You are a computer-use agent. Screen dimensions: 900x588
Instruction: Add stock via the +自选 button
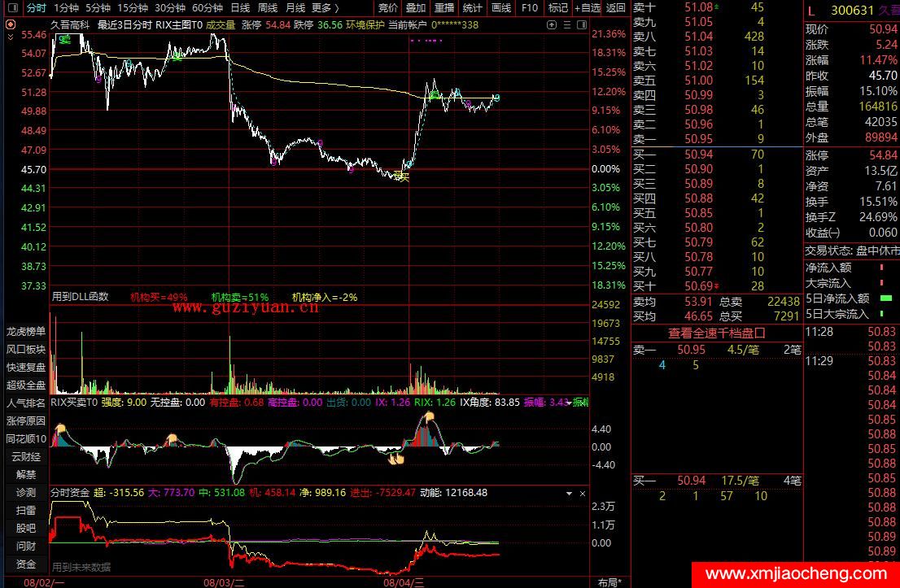[x=588, y=7]
